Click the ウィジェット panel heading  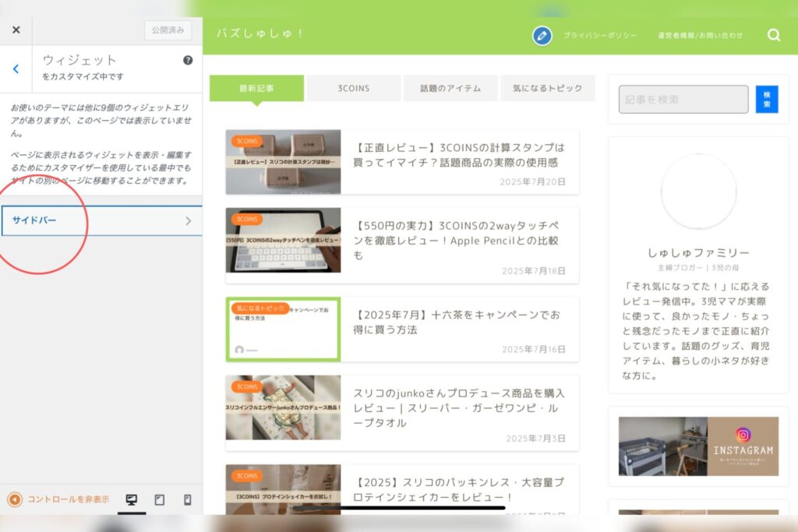click(80, 60)
